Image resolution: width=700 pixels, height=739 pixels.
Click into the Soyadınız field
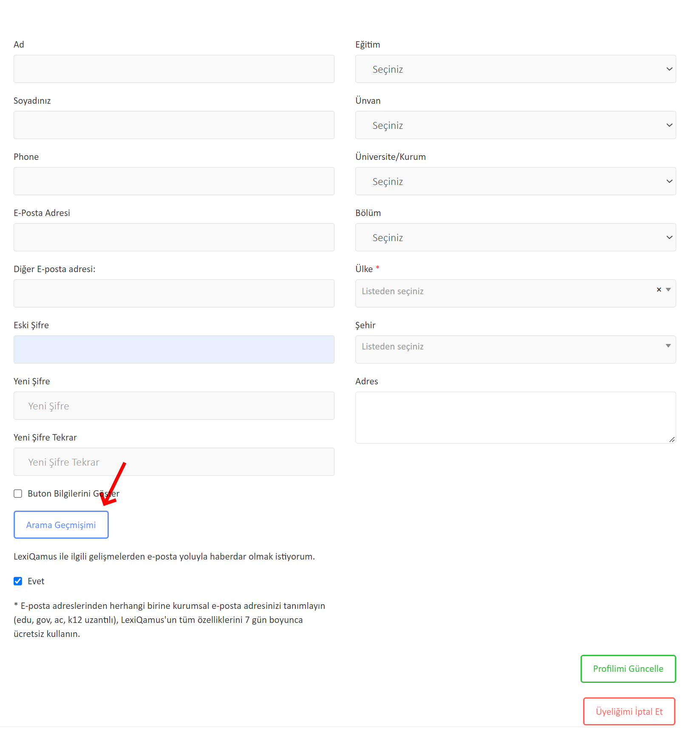point(174,125)
